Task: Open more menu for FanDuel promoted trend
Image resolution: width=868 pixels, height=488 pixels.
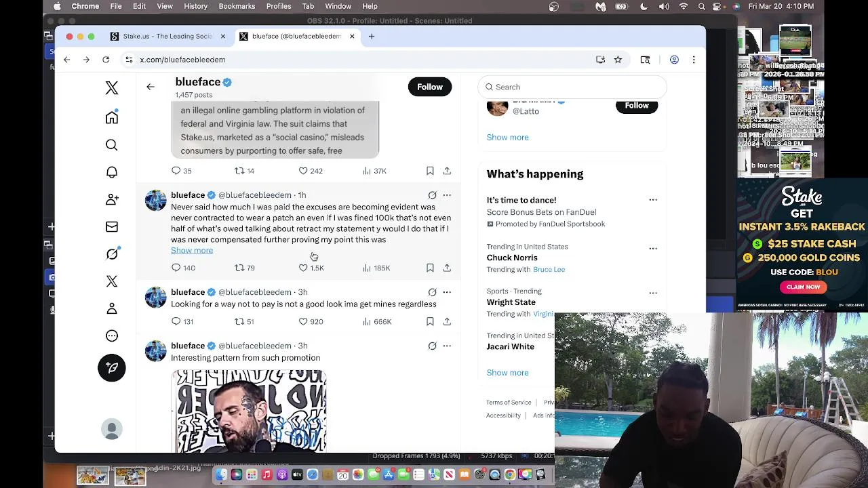Action: (653, 200)
